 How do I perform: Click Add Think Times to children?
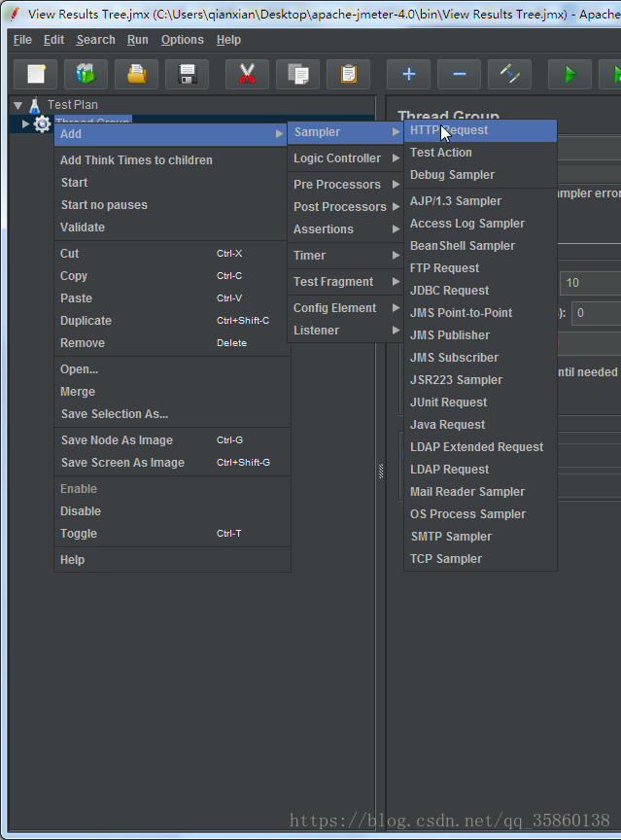click(172, 160)
